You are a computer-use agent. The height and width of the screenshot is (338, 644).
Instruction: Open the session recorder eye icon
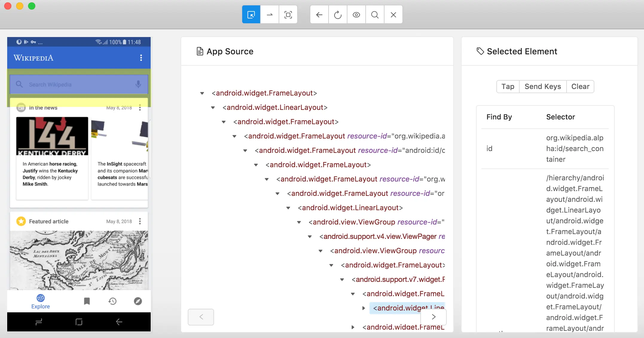point(356,14)
